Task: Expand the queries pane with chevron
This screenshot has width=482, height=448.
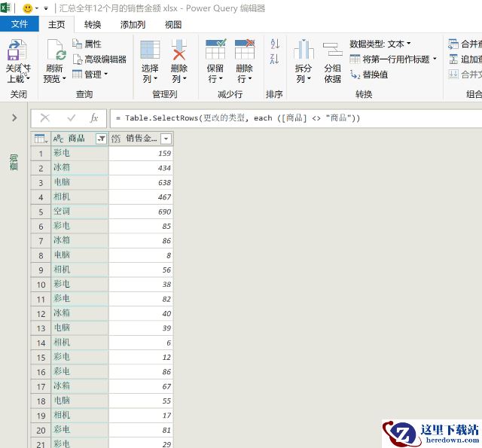Action: tap(14, 117)
